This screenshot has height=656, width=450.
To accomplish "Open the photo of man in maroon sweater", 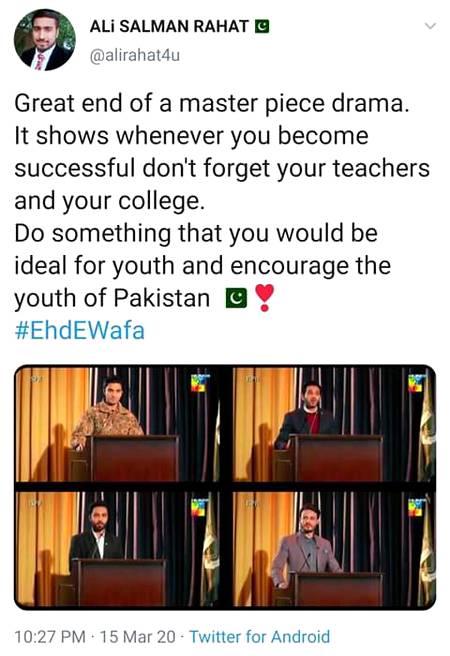I will (334, 424).
